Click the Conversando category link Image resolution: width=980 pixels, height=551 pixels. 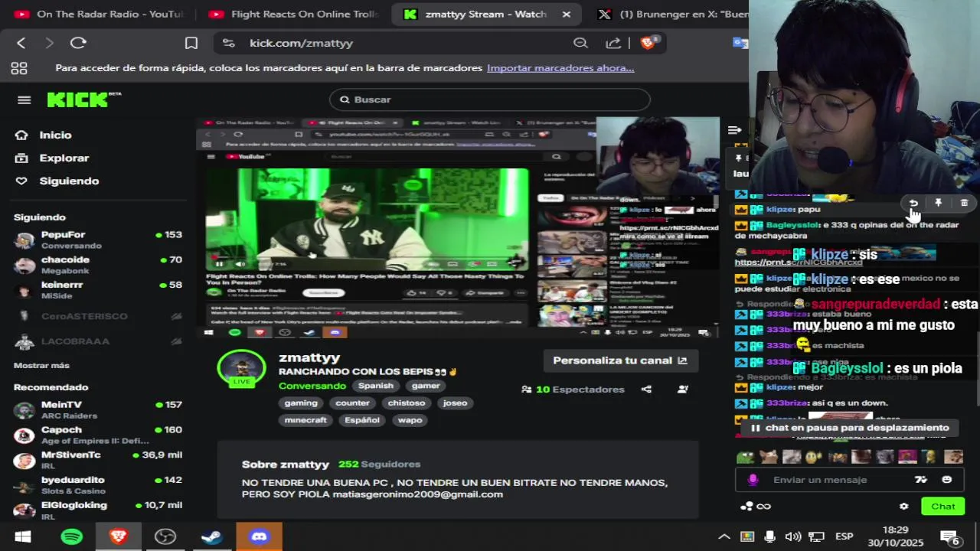[312, 386]
